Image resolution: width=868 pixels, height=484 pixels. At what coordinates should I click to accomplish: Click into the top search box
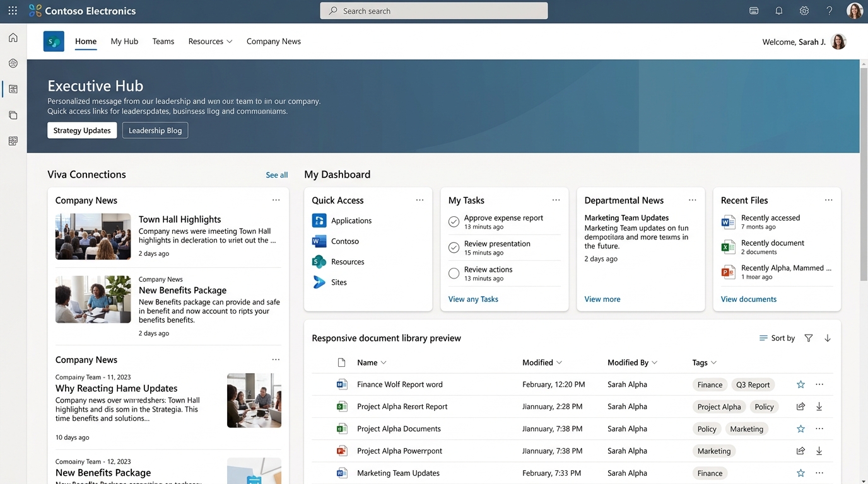click(434, 11)
